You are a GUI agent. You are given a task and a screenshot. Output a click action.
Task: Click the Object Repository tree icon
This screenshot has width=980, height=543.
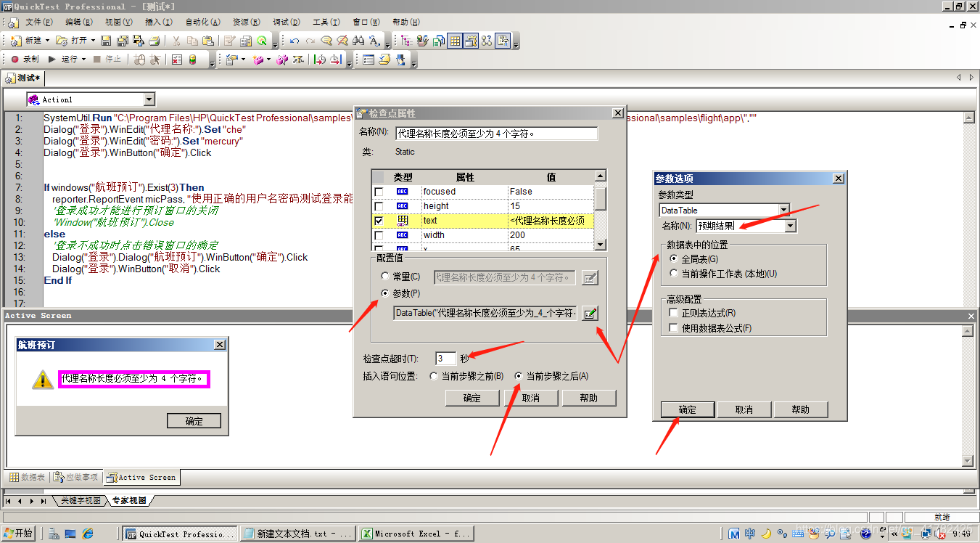pyautogui.click(x=406, y=41)
